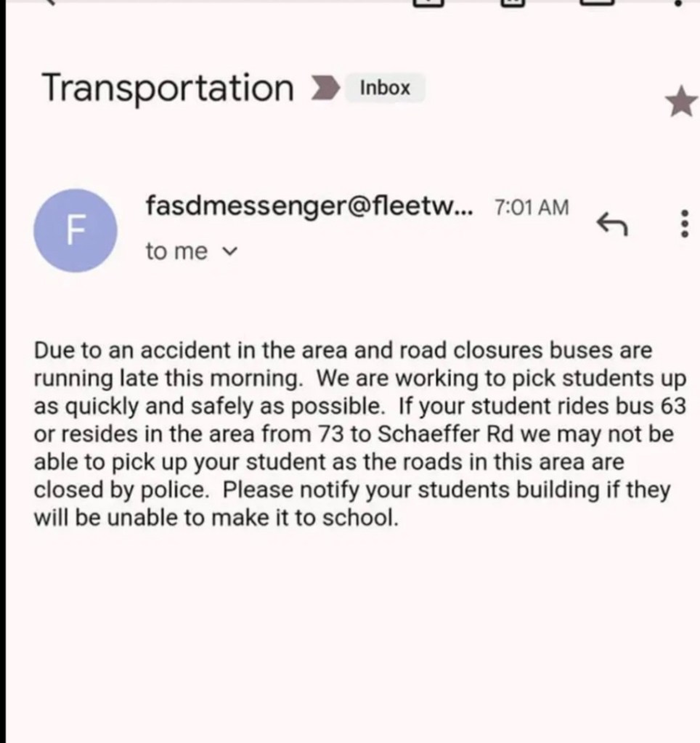Delete the email using the top trash icon

tap(513, 2)
